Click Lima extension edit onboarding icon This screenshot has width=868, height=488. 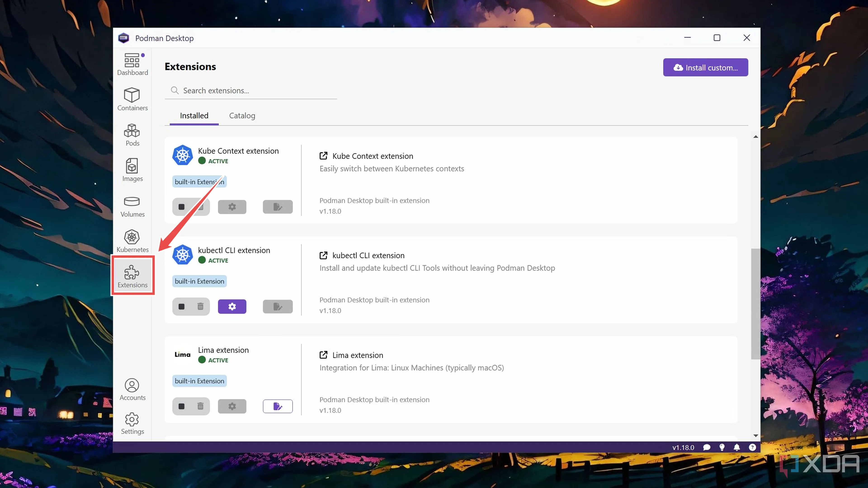point(278,406)
